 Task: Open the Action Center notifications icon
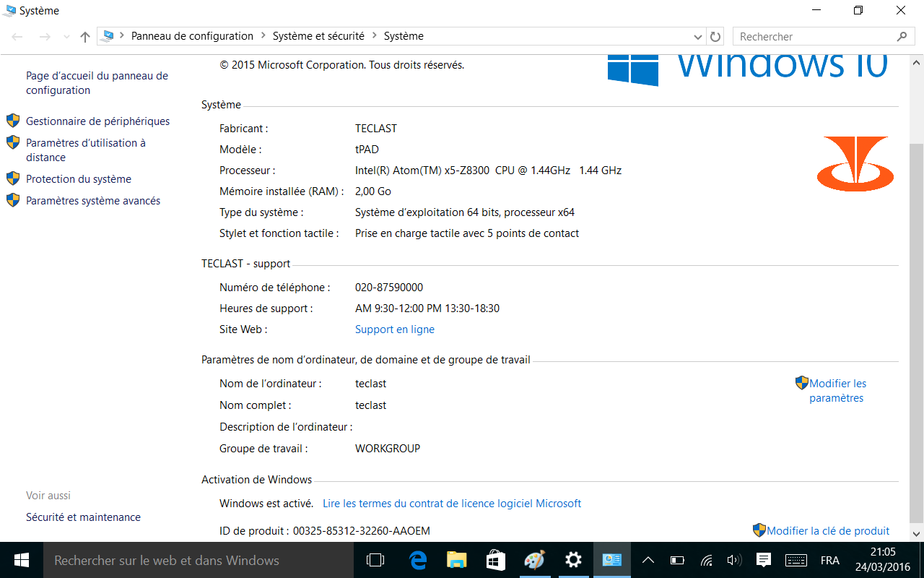click(763, 560)
